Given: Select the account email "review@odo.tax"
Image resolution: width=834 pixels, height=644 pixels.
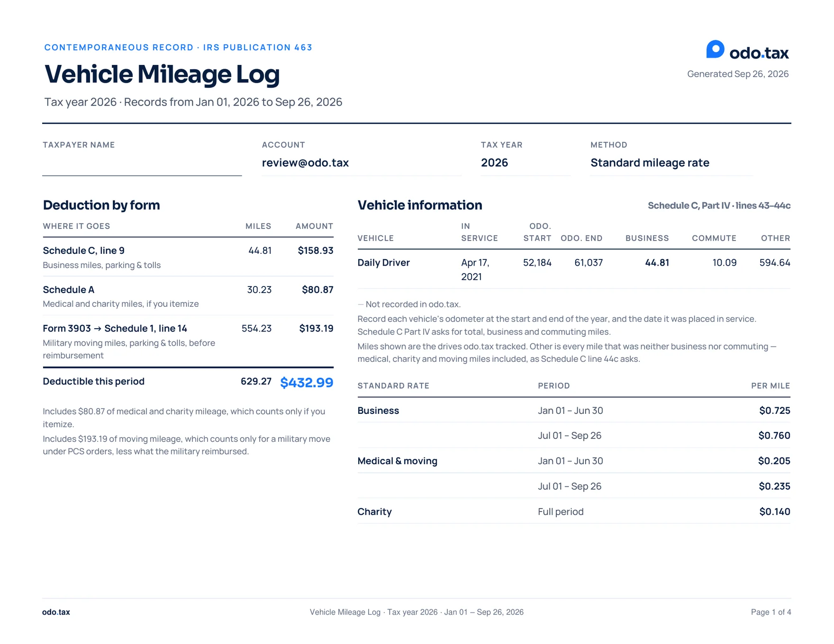Looking at the screenshot, I should 305,163.
